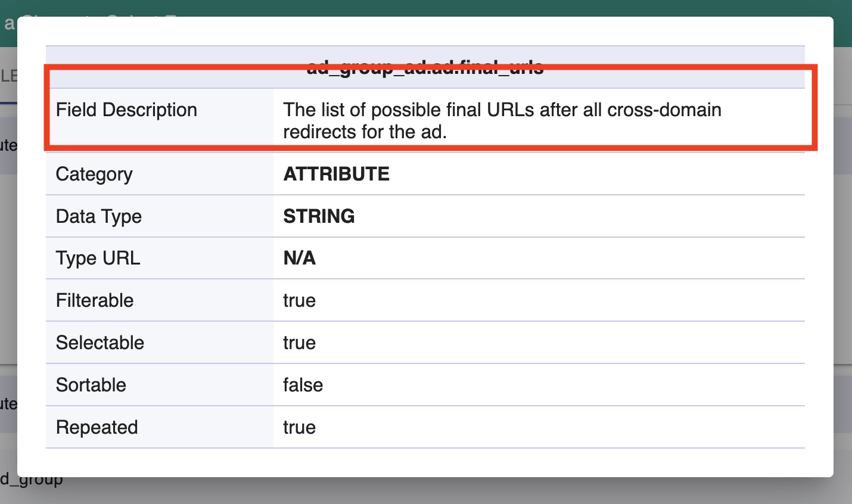The image size is (852, 504).
Task: Select the Sortable row label
Action: (x=91, y=385)
